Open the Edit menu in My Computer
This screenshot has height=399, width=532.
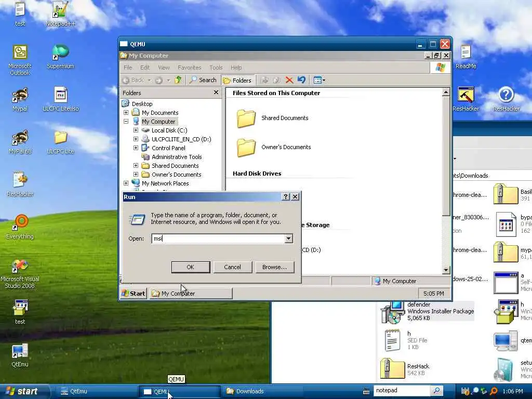click(145, 68)
